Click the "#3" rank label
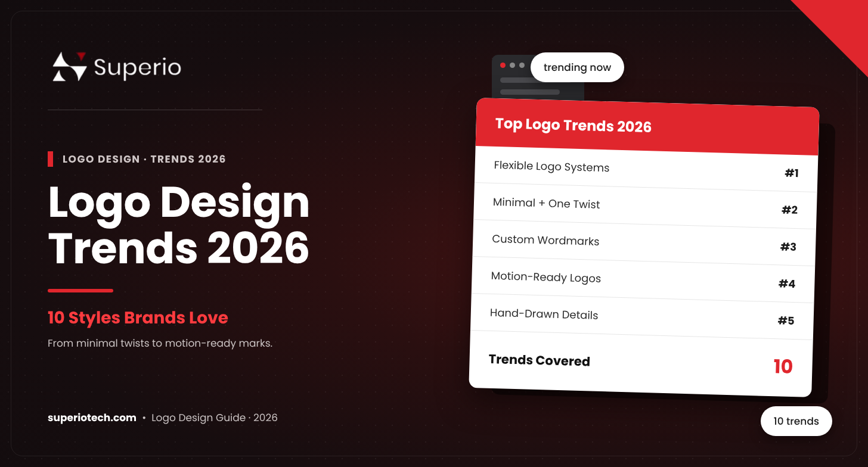Image resolution: width=868 pixels, height=467 pixels. point(789,247)
